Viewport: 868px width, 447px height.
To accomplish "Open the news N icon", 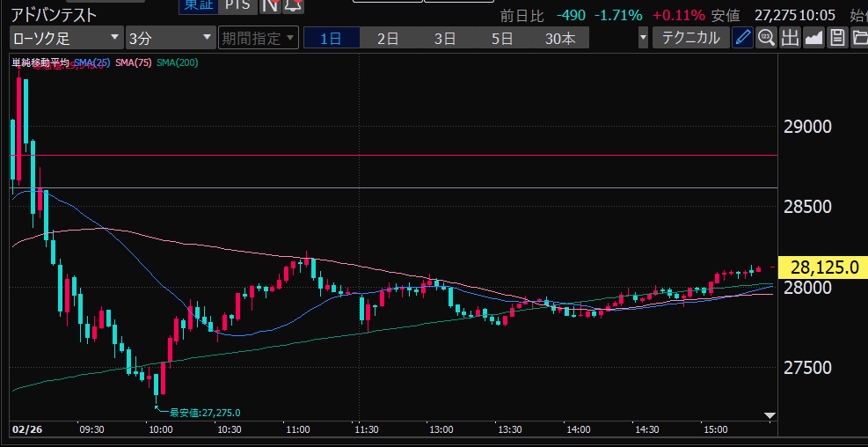I will pos(270,5).
